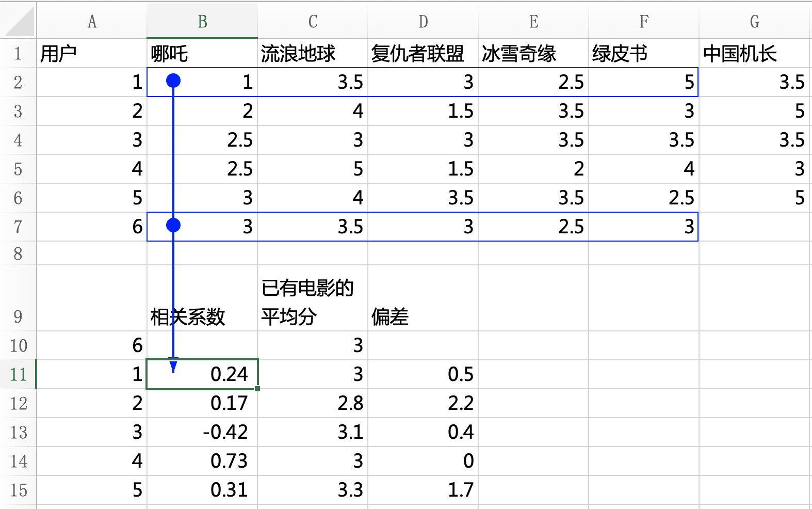Select the row 3 header
This screenshot has width=812, height=509.
point(18,111)
